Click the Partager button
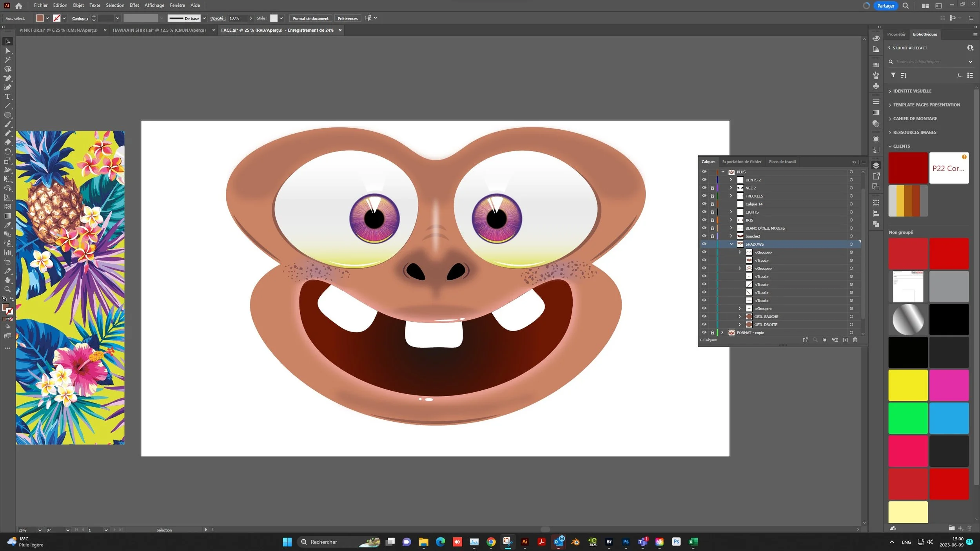 click(x=886, y=6)
